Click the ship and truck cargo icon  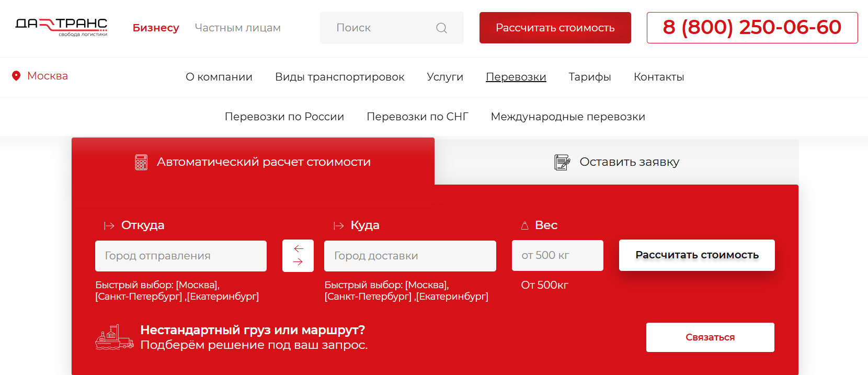pyautogui.click(x=115, y=337)
